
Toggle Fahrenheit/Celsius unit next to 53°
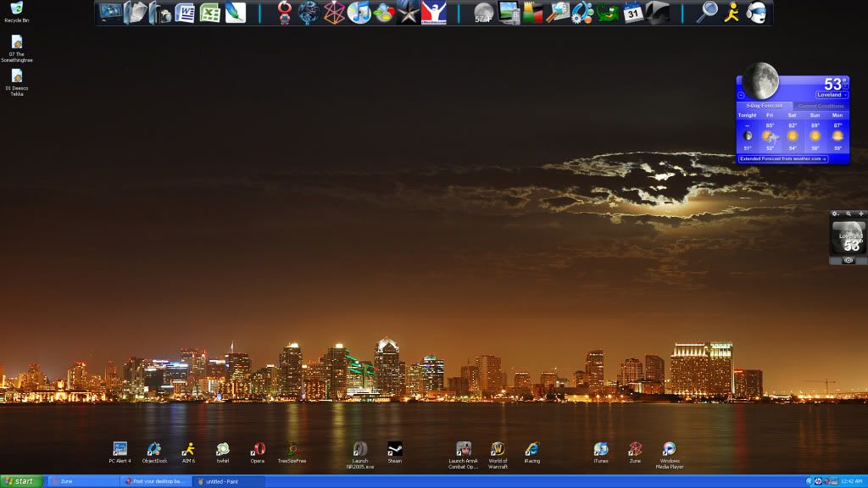coord(846,86)
